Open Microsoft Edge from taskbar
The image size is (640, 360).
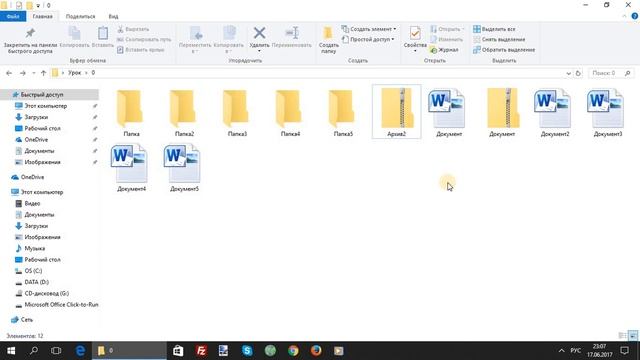click(x=80, y=351)
